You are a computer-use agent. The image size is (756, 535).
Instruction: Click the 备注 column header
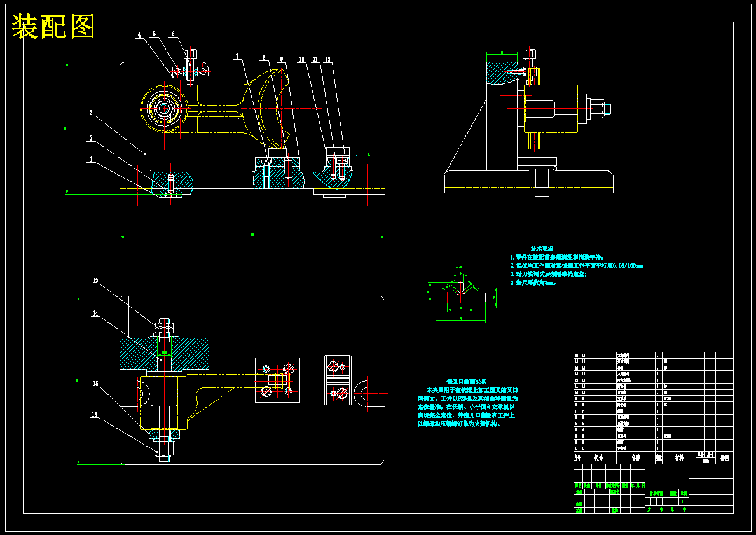point(724,458)
